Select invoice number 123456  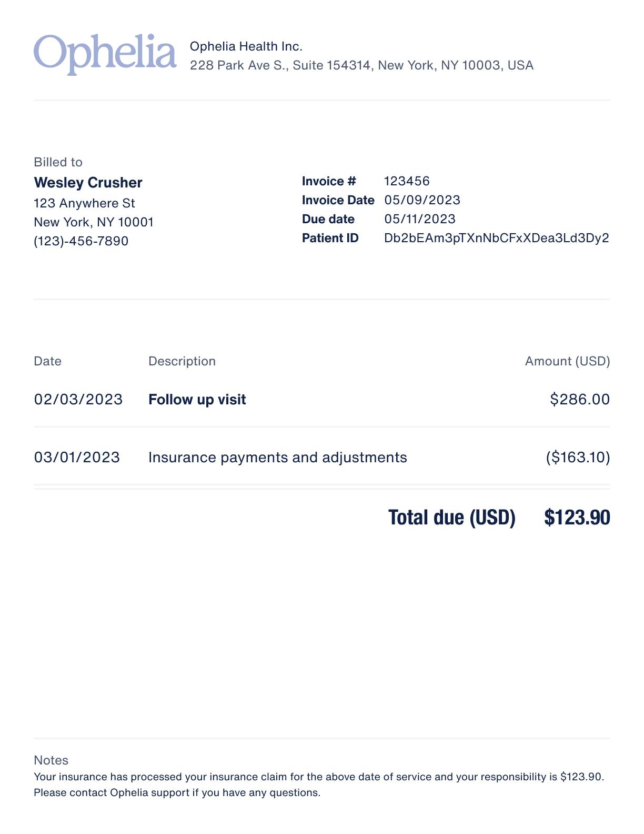407,181
